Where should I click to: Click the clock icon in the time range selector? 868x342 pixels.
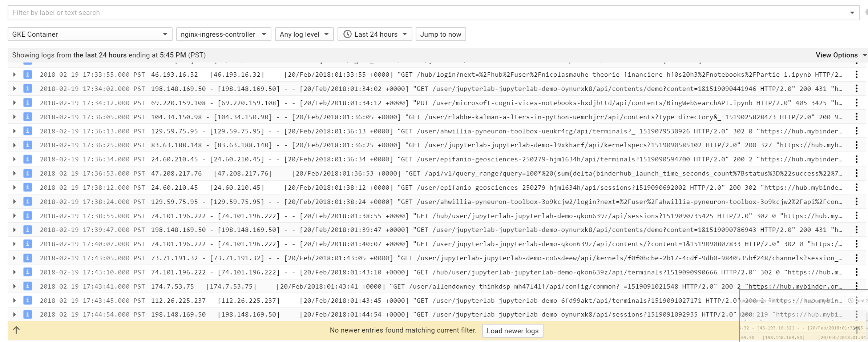(348, 34)
